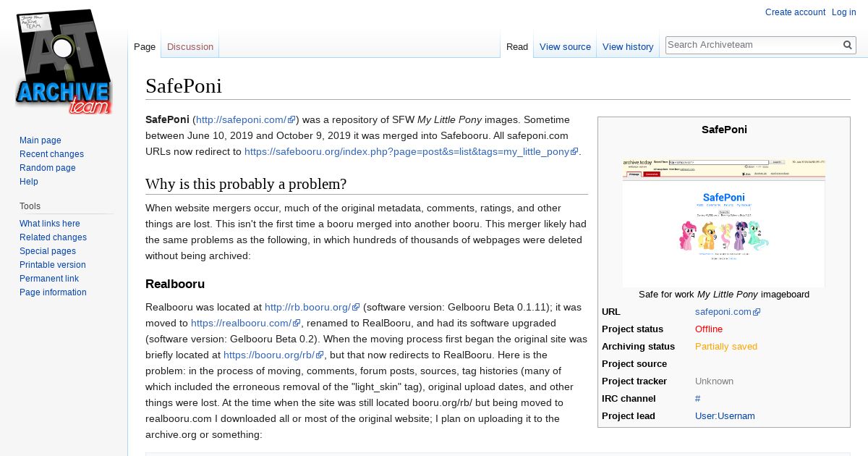Open the Create account link
868x456 pixels.
coord(795,12)
